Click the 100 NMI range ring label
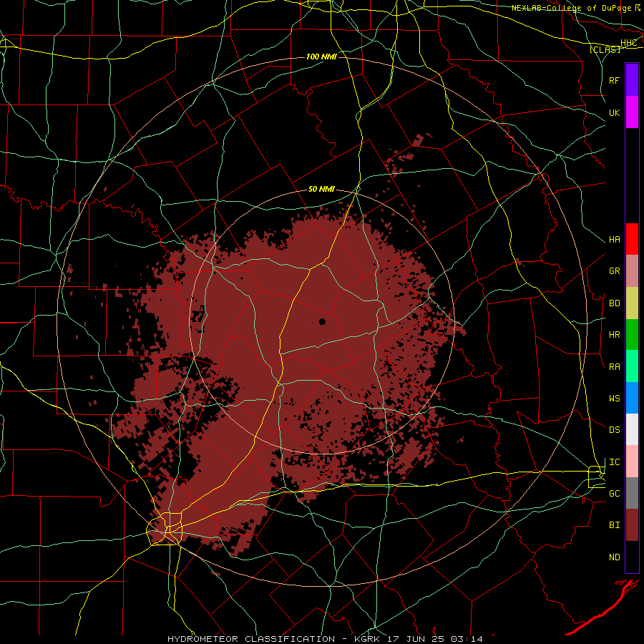The height and width of the screenshot is (644, 644). 321,57
